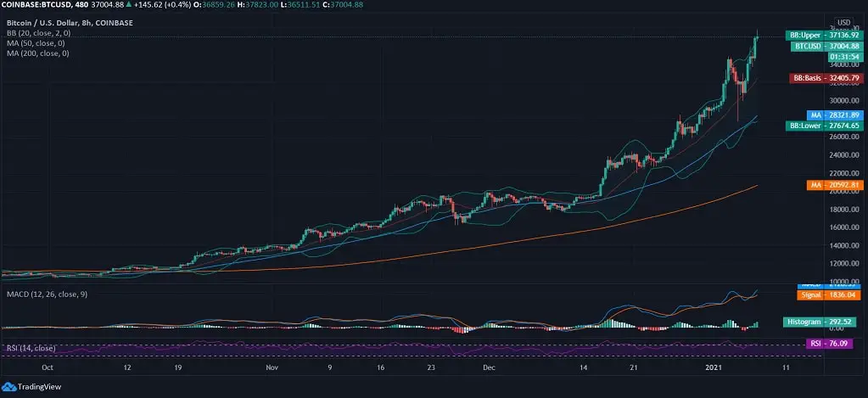Click the red BB:Basis price label

(825, 78)
